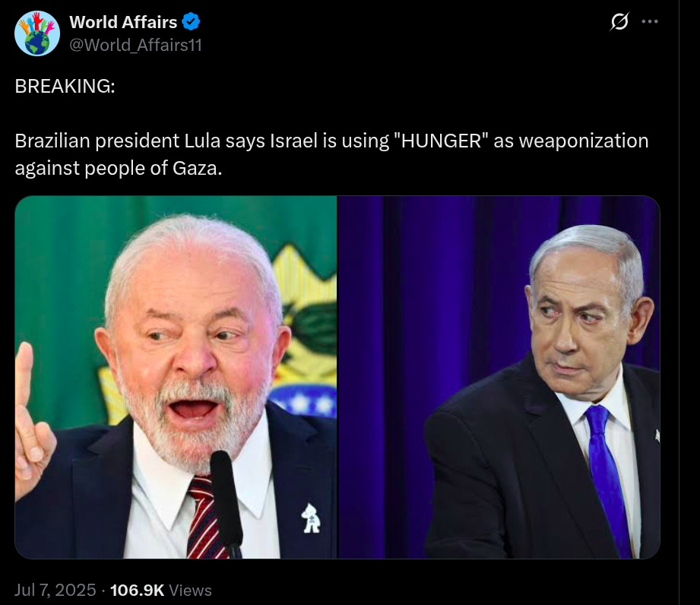Open the Grok explain-post icon

619,21
